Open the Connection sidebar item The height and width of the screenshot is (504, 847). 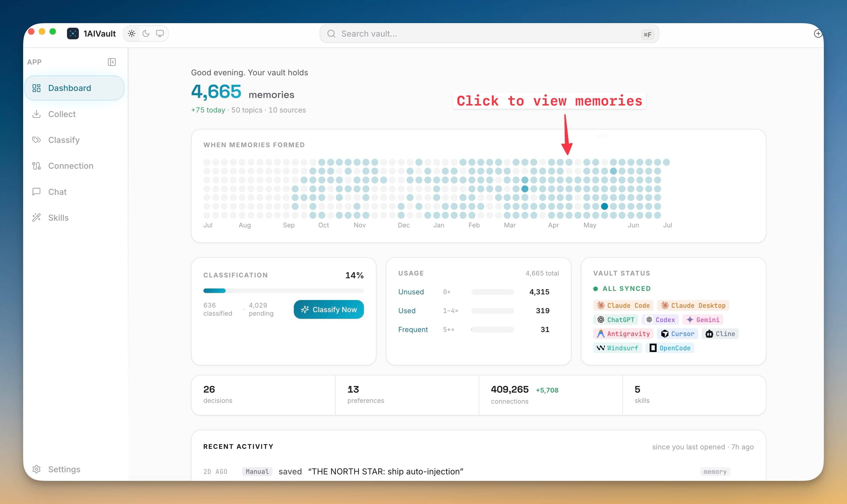(x=74, y=166)
